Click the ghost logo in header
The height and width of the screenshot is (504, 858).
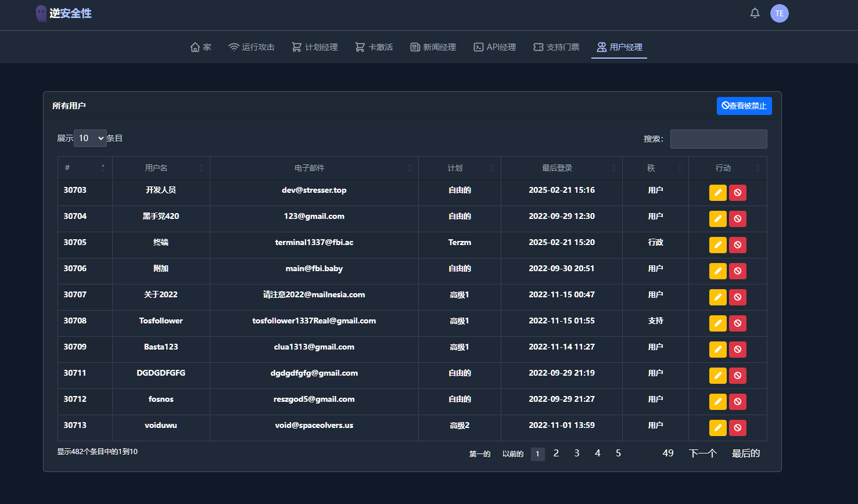pyautogui.click(x=41, y=14)
